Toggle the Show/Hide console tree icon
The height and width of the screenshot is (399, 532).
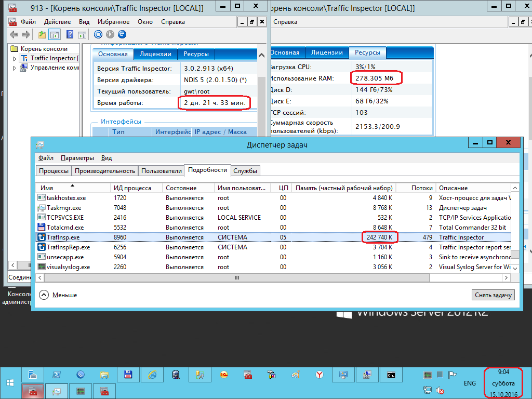[x=54, y=34]
